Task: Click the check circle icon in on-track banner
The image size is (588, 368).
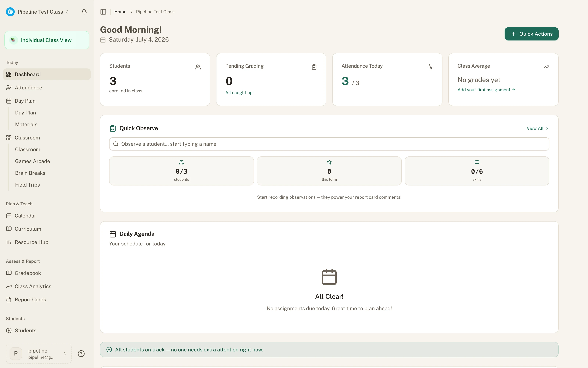Action: click(109, 349)
